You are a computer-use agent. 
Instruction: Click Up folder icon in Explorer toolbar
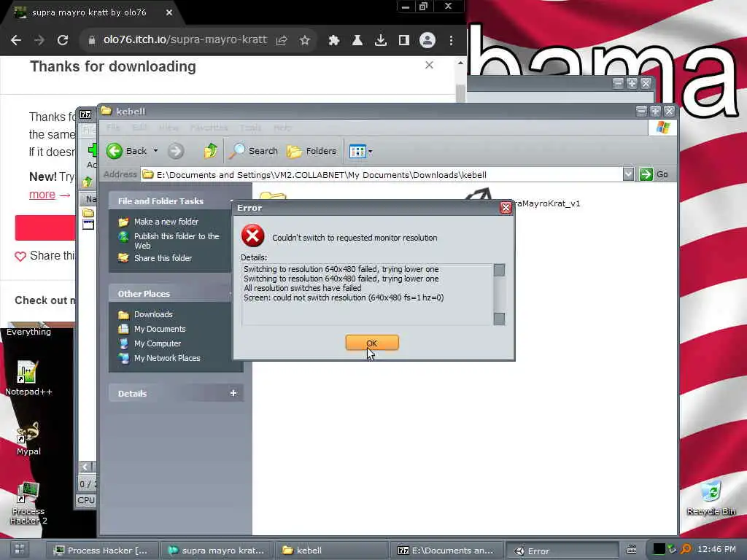tap(210, 151)
